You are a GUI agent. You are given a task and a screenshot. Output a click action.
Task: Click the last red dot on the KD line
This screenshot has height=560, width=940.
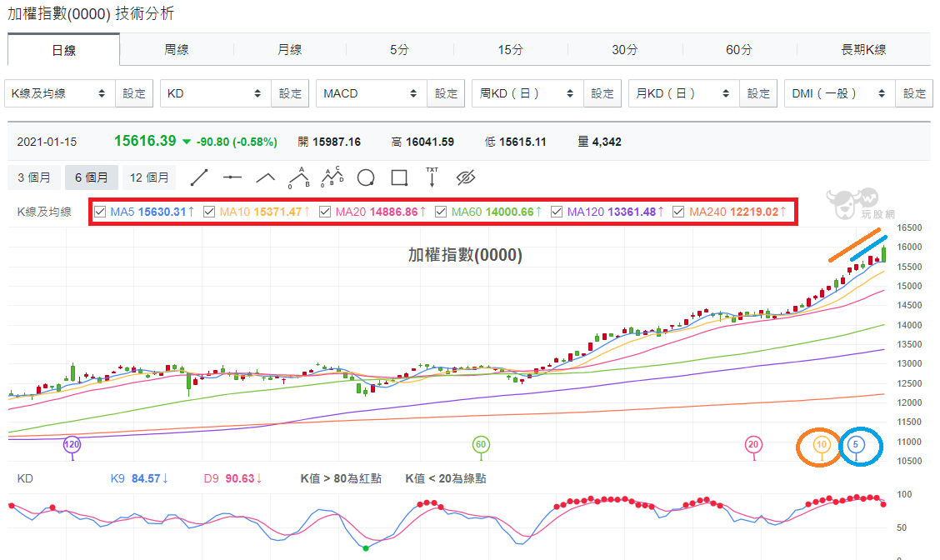click(883, 504)
